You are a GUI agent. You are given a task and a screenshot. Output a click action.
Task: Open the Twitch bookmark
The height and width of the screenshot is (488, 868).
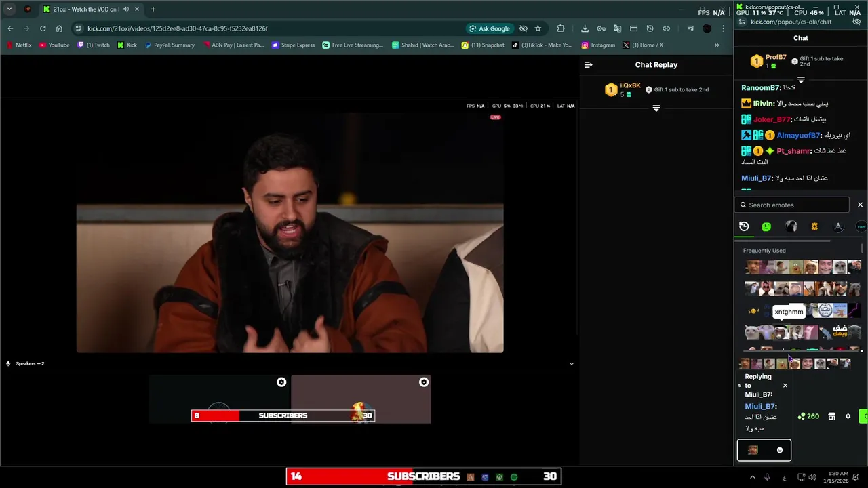click(94, 45)
